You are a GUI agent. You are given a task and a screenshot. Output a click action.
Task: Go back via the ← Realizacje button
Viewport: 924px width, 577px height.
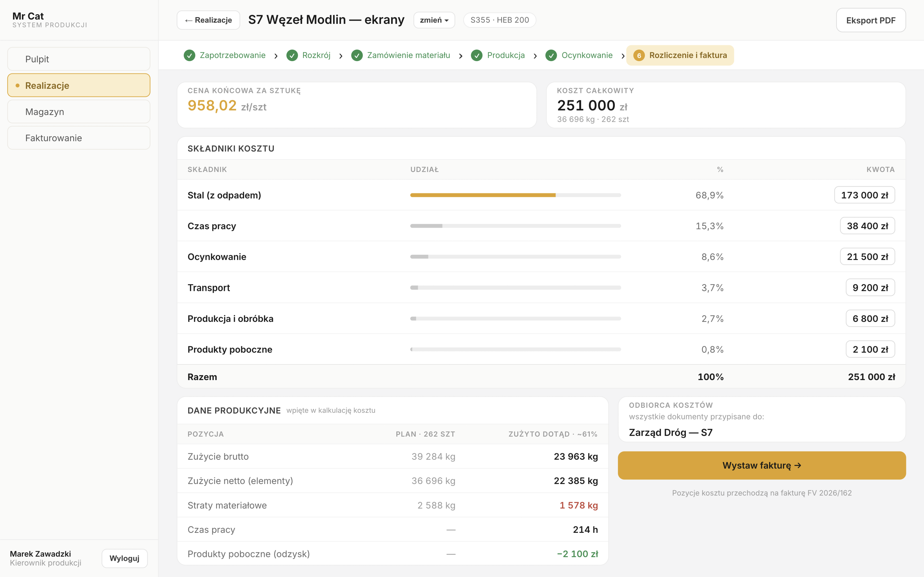coord(209,20)
